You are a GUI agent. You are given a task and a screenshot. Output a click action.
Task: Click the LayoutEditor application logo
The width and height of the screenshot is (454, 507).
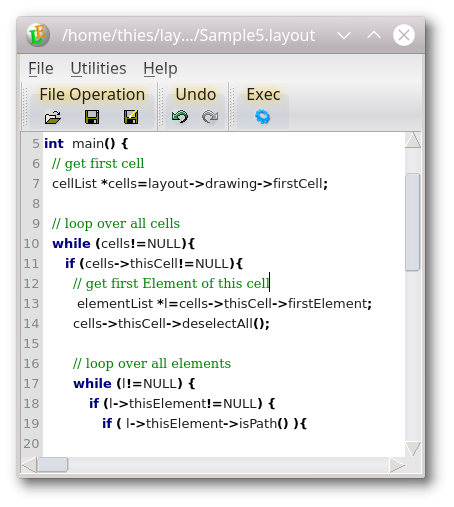click(38, 35)
